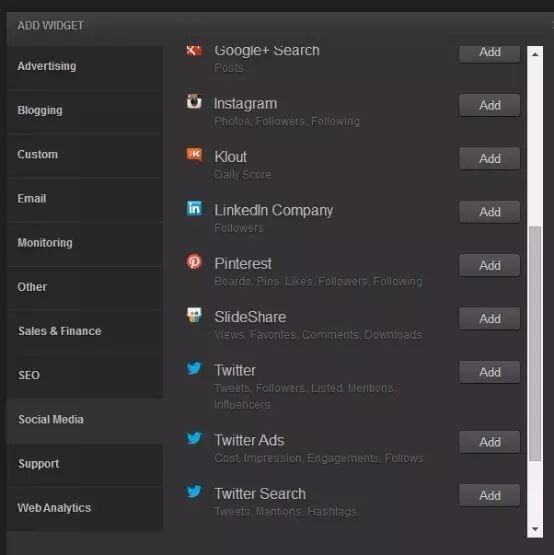Click the red Pinterest icon

pyautogui.click(x=194, y=262)
